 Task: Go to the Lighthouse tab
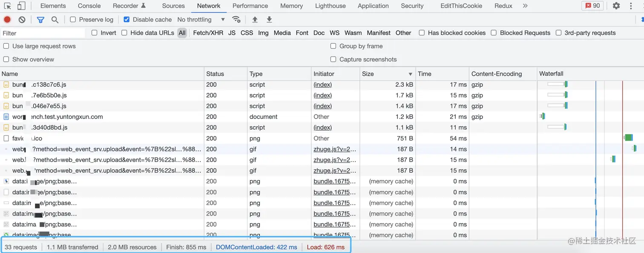[331, 6]
